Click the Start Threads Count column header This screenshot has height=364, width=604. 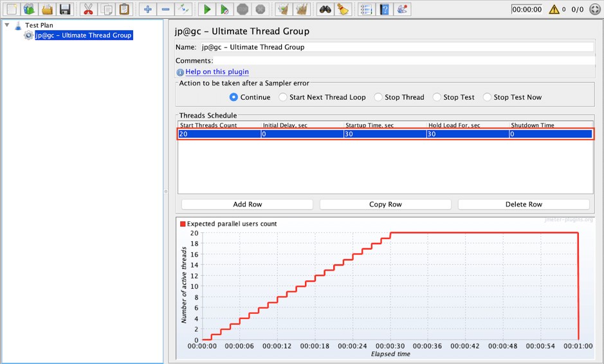(x=219, y=125)
